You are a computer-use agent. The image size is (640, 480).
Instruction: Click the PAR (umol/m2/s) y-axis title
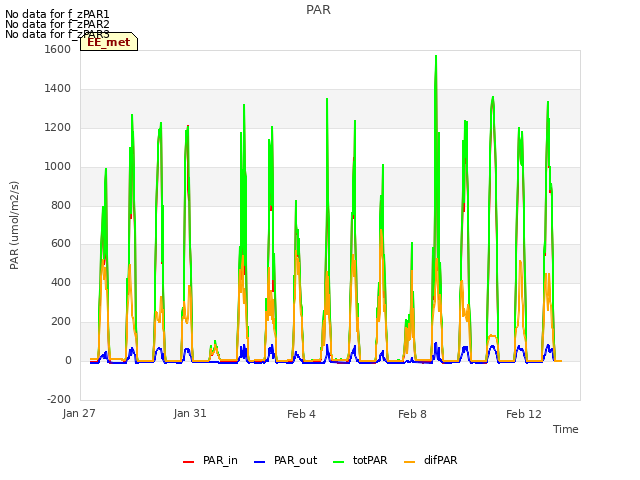(14, 225)
